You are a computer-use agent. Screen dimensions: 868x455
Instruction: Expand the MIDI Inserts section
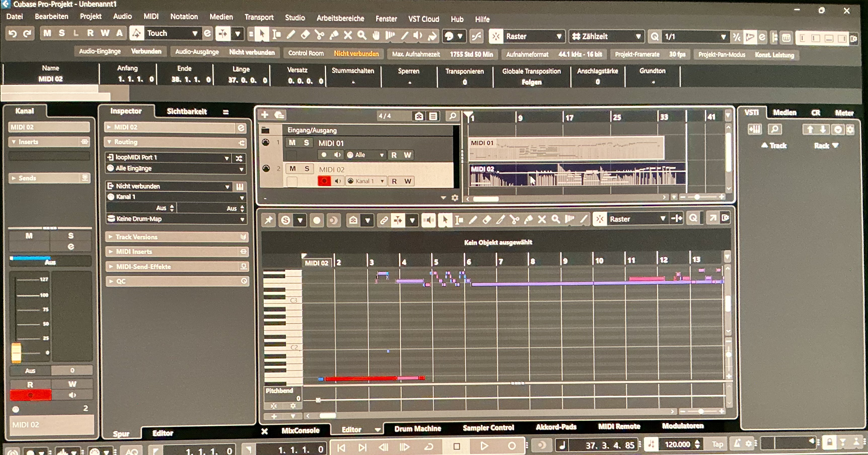coord(177,252)
